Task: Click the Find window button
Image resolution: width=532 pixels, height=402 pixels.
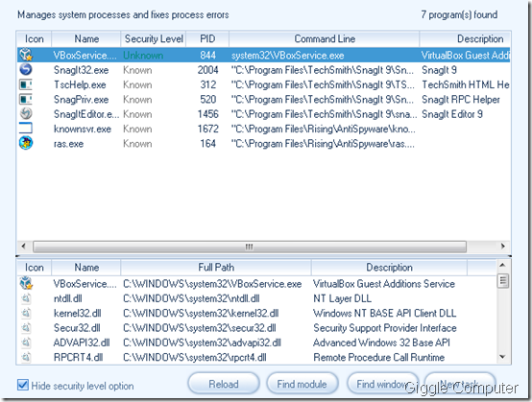Action: (382, 384)
